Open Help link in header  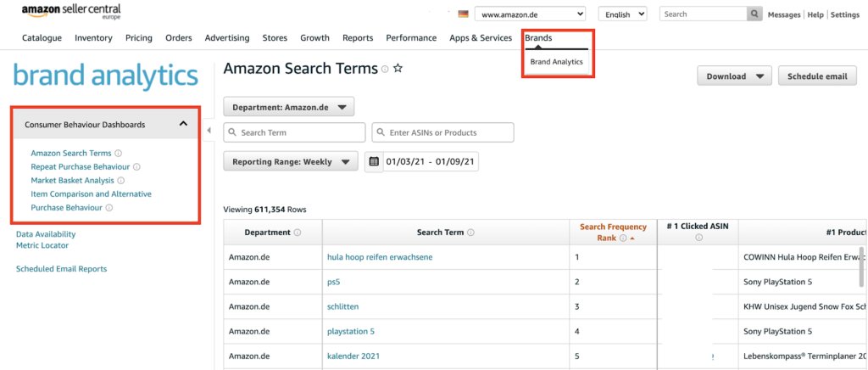coord(815,15)
